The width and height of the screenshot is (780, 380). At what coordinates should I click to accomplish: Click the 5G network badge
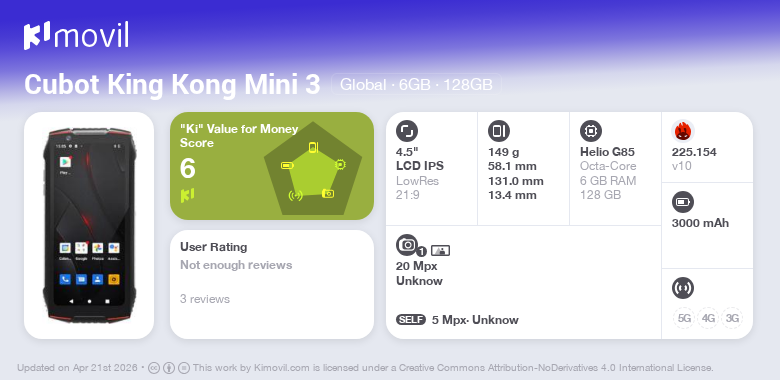[684, 318]
